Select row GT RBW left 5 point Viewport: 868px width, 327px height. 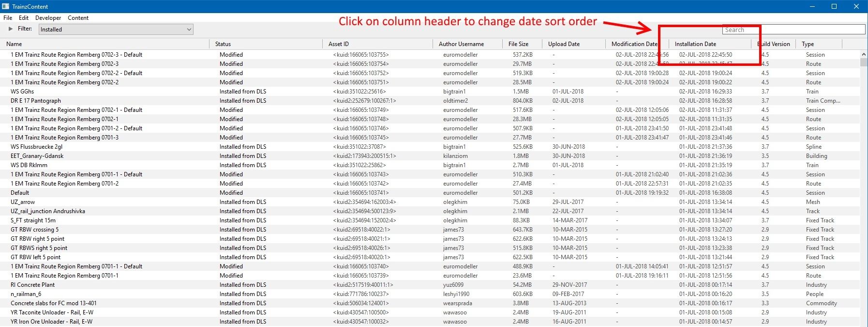[x=431, y=257]
